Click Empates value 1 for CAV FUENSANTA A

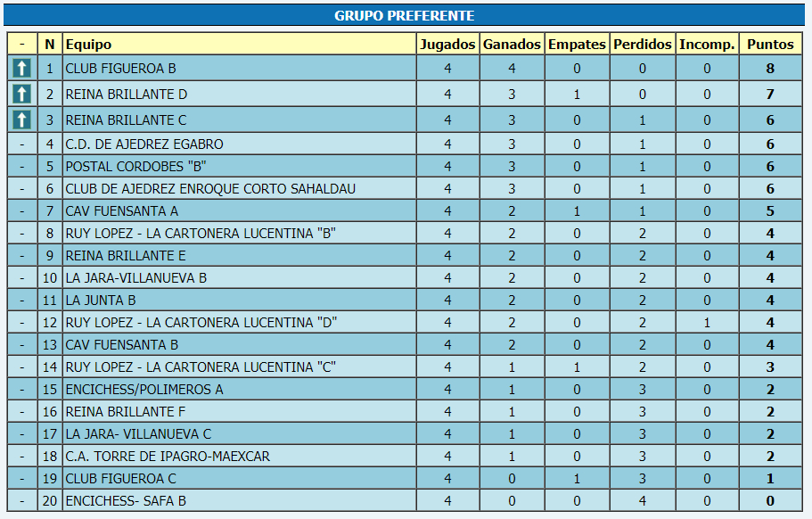pyautogui.click(x=577, y=210)
